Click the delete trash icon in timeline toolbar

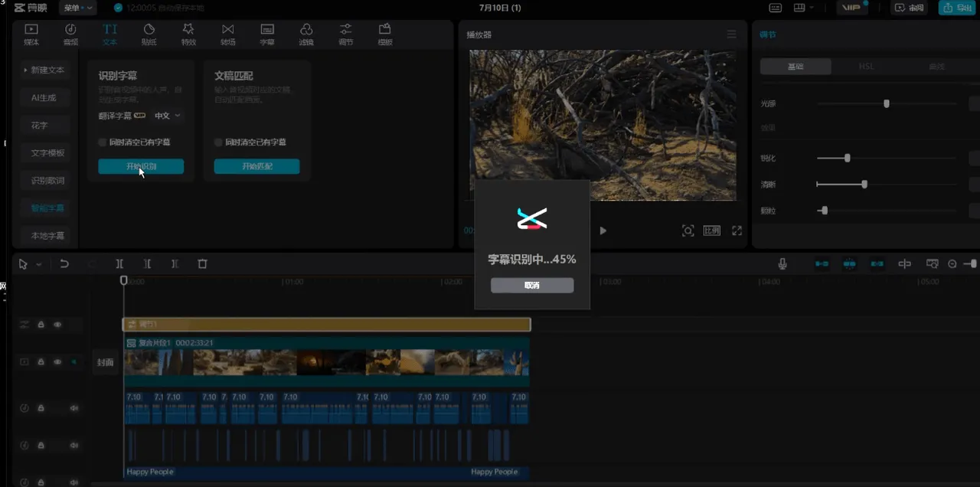[202, 263]
